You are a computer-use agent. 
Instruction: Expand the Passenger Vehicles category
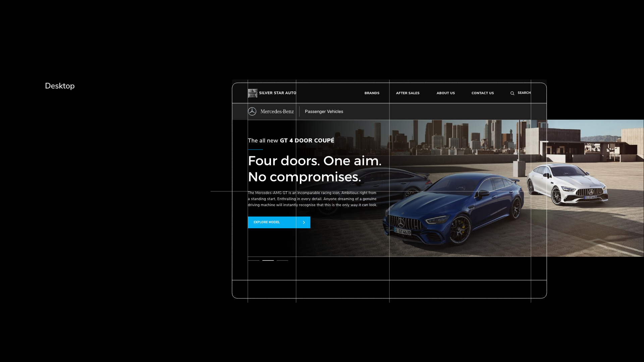(x=324, y=111)
